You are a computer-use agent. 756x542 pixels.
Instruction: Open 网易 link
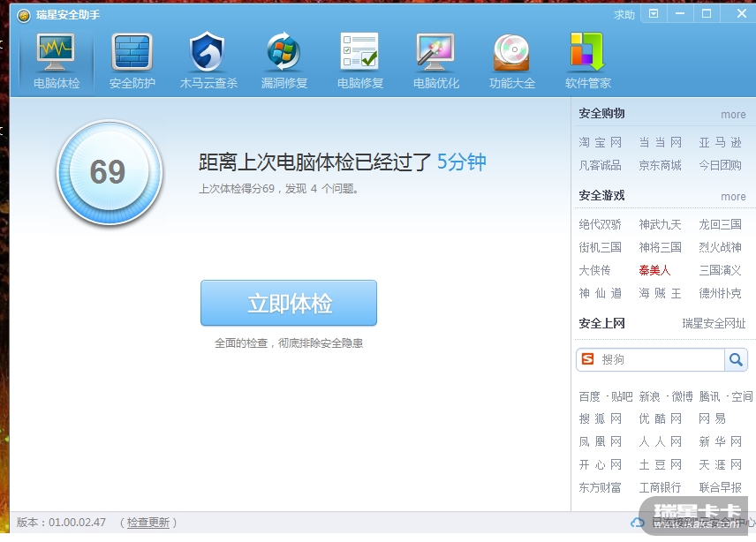tap(712, 418)
